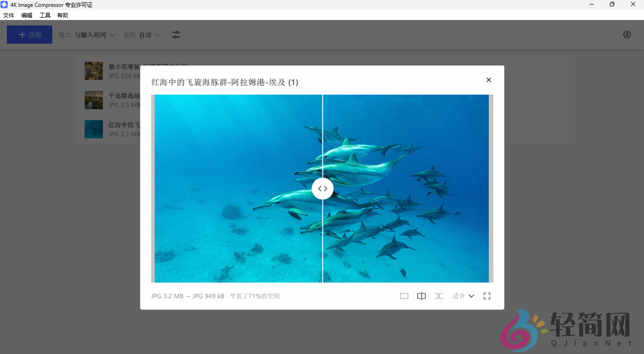Click the 压缩 compress button
The width and height of the screenshot is (644, 354).
click(x=29, y=35)
